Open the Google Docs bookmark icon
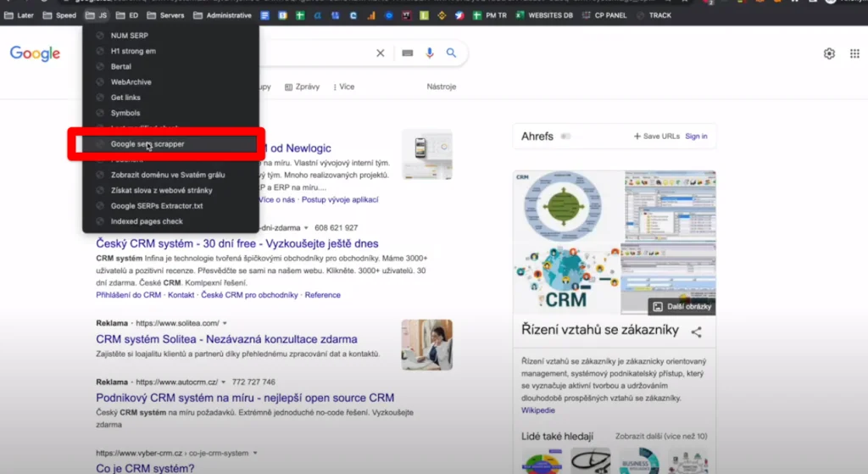The width and height of the screenshot is (868, 474). click(264, 15)
